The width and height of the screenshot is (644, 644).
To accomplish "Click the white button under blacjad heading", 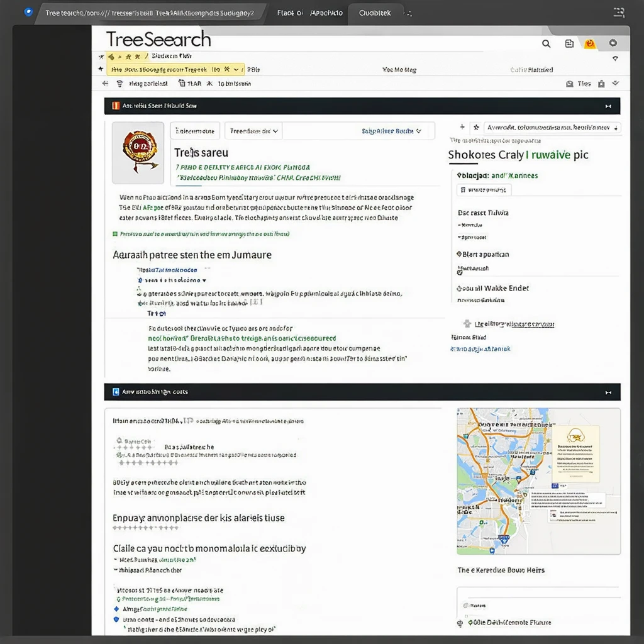I will point(484,190).
